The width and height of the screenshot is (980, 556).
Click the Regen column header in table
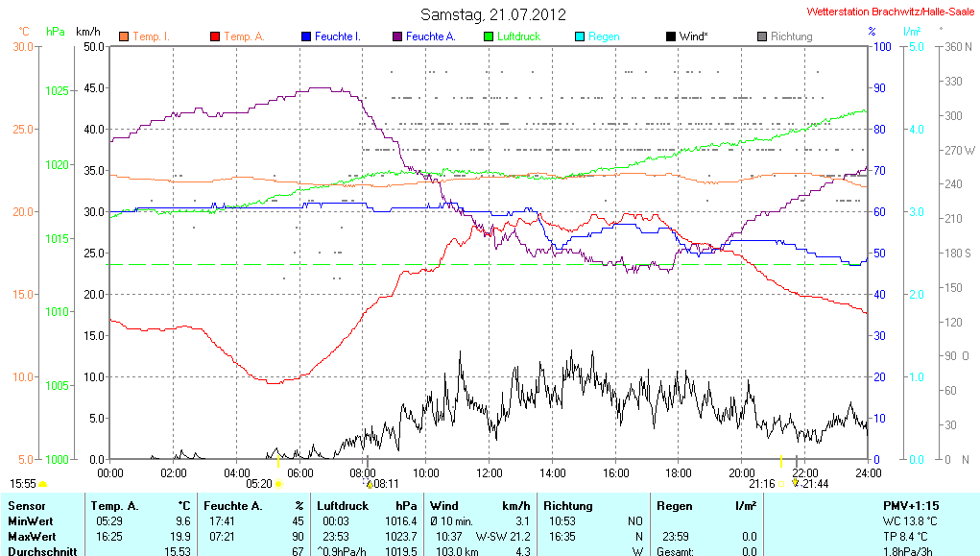[x=675, y=505]
